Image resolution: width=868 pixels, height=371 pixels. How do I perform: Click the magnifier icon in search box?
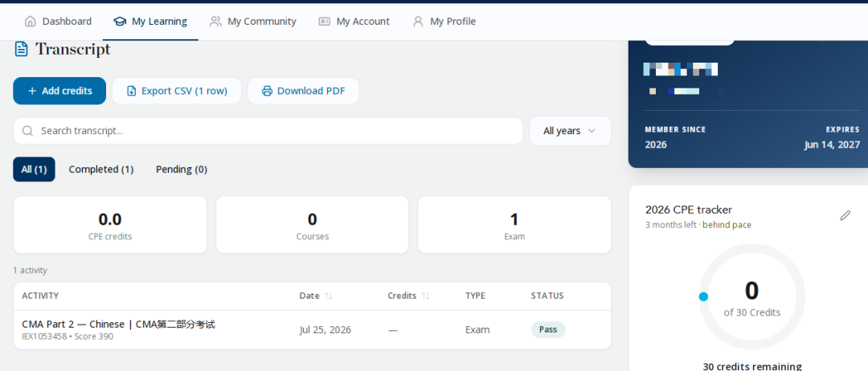pyautogui.click(x=27, y=131)
